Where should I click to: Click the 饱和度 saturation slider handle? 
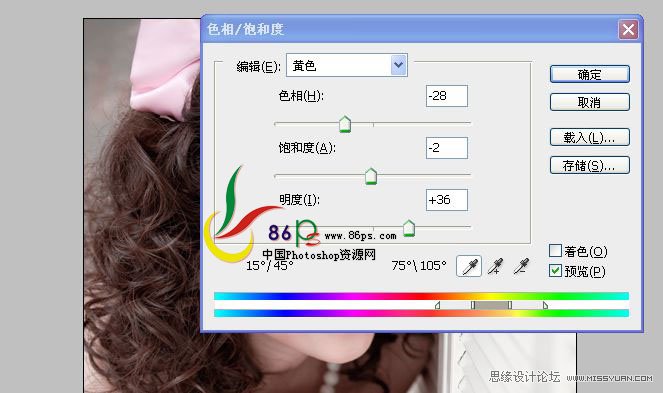click(371, 176)
